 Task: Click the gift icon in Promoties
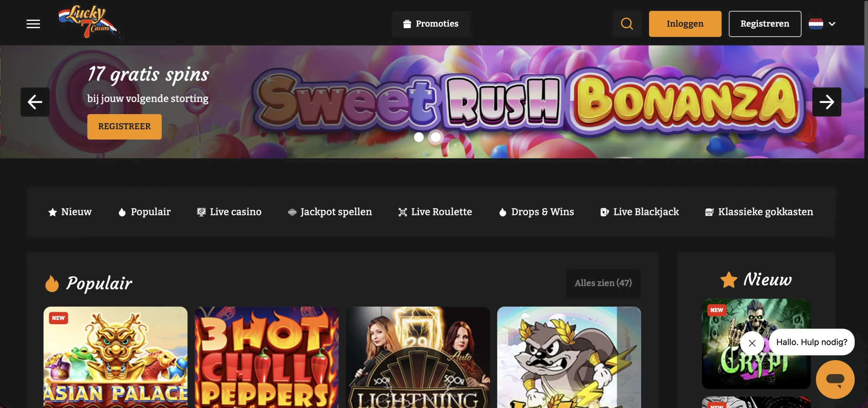(x=407, y=24)
